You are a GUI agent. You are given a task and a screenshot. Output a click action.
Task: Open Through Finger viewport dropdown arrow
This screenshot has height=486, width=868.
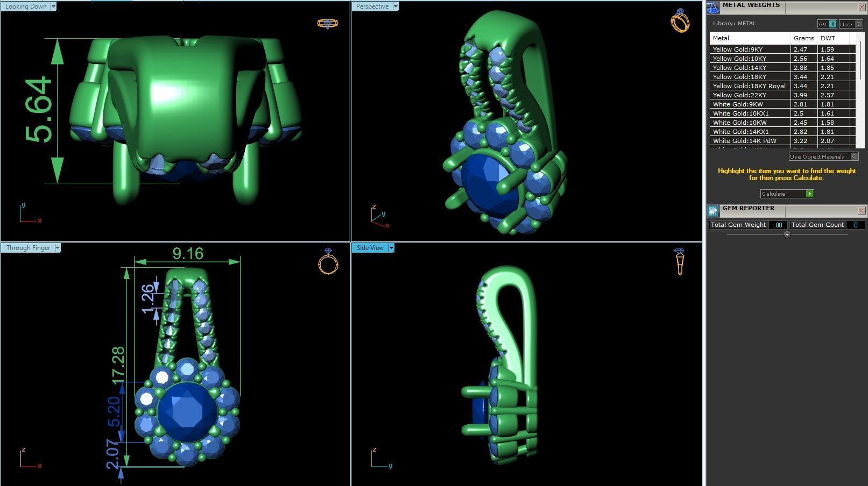click(x=58, y=248)
